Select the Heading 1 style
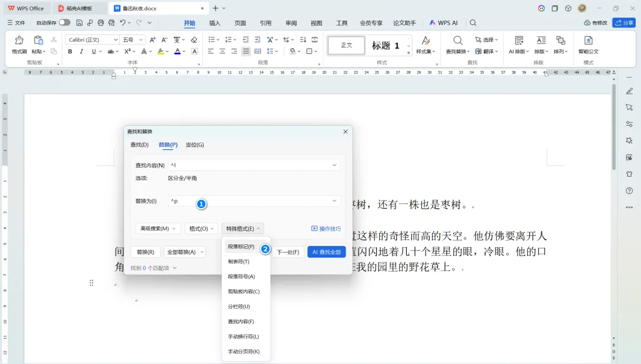 [x=386, y=45]
